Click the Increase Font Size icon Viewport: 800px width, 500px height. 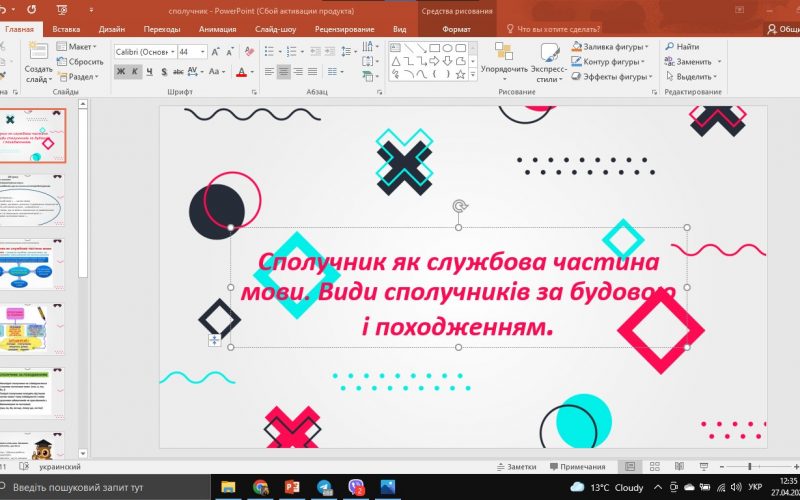(x=215, y=52)
